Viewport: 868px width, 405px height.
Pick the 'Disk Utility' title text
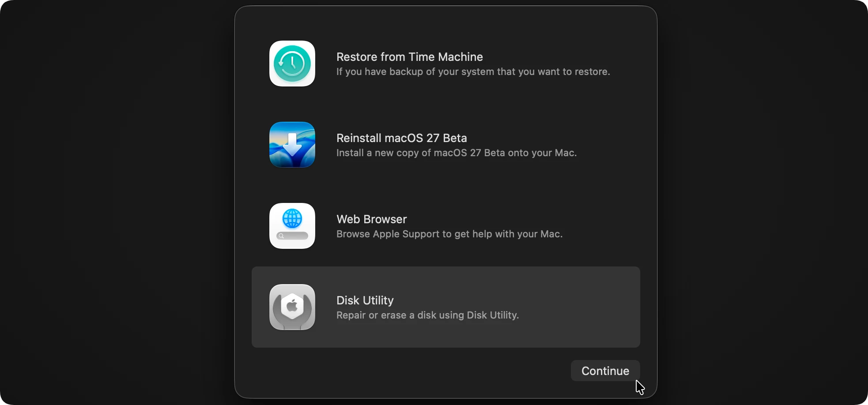365,300
